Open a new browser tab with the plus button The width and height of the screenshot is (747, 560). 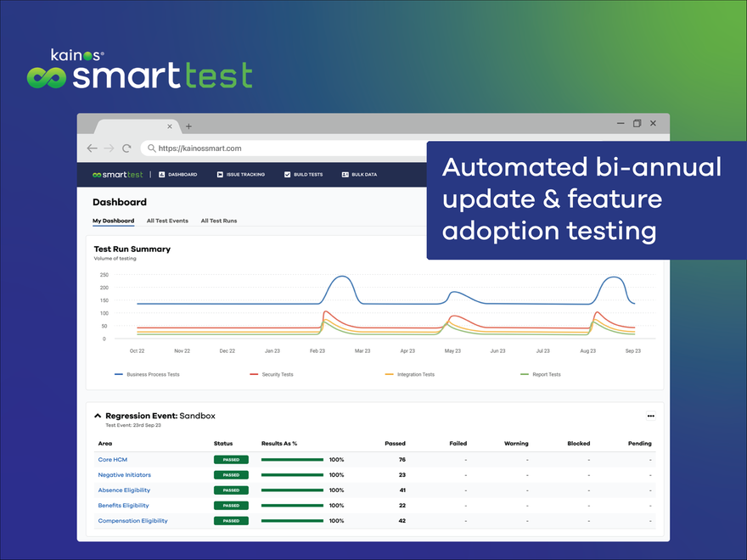188,126
